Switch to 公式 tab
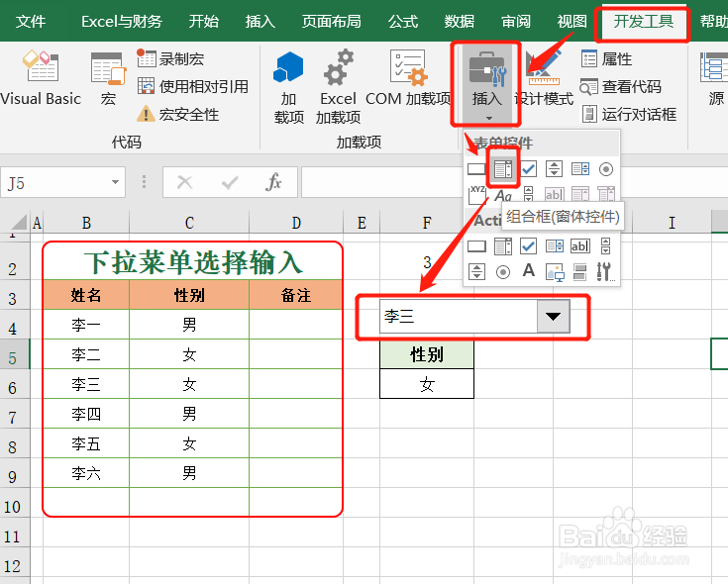 [403, 22]
